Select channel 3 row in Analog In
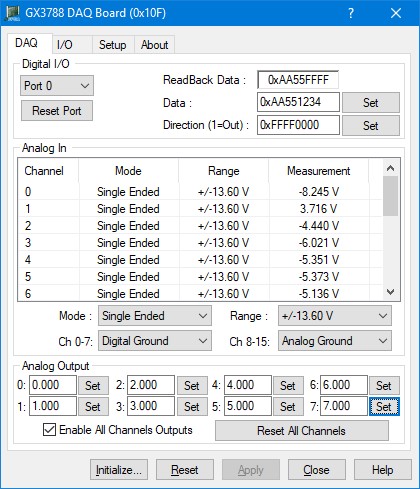Image resolution: width=420 pixels, height=489 pixels. (x=200, y=243)
